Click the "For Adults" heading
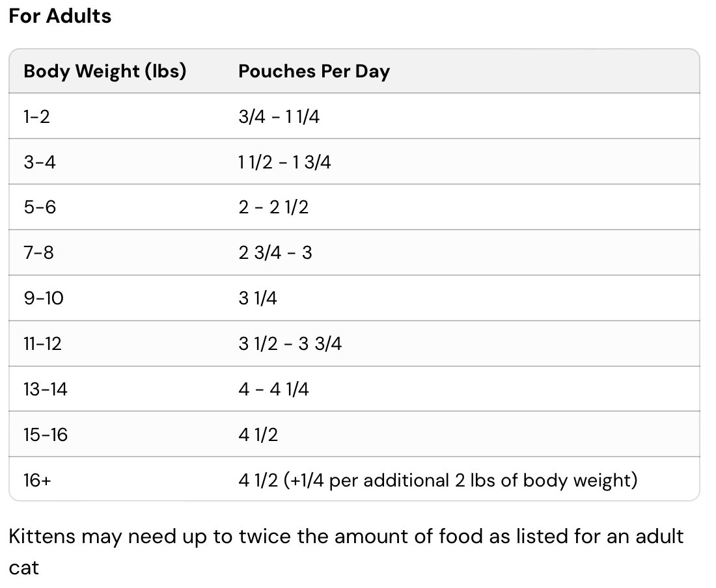 coord(60,16)
